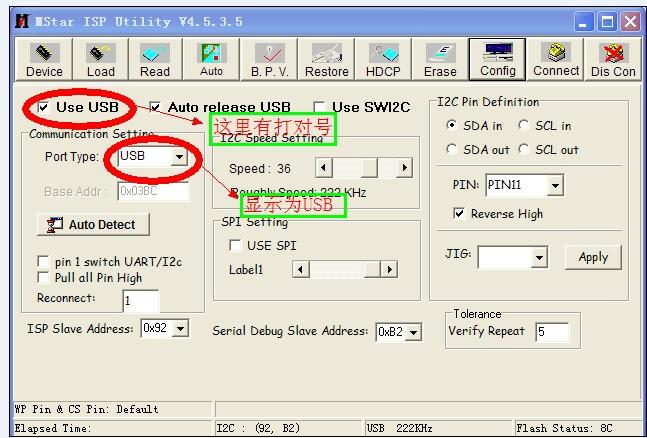
Task: Click the Dis Con toolbar icon
Action: 613,59
